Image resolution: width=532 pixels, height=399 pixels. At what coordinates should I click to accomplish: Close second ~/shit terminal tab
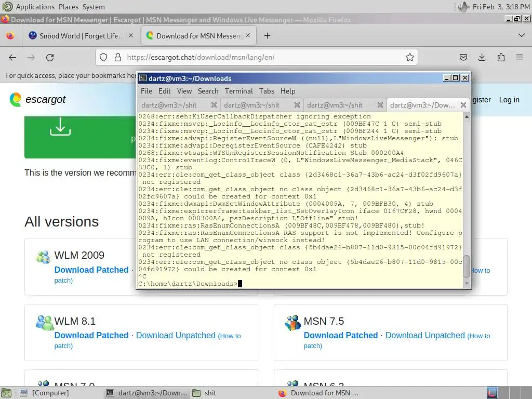(x=297, y=105)
